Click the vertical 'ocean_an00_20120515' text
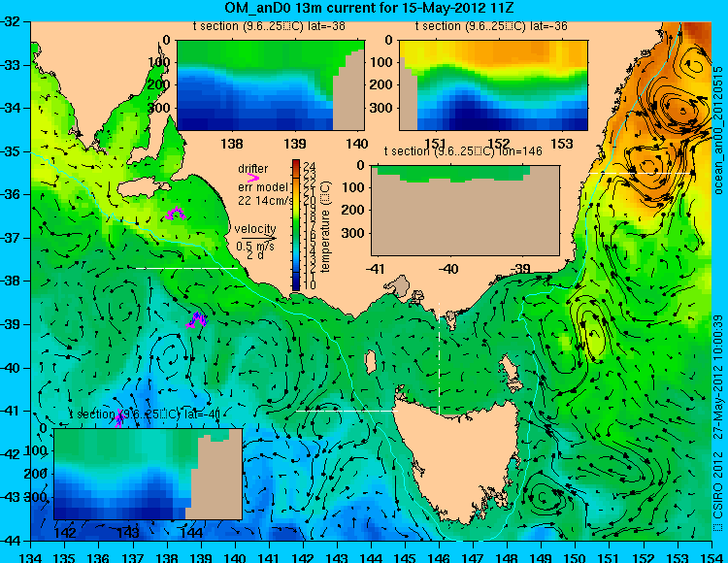 tap(718, 130)
